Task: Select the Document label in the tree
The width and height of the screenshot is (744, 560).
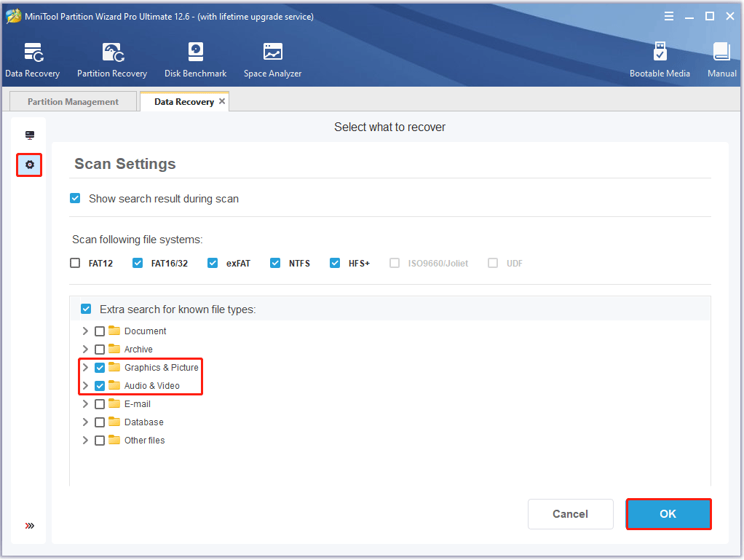Action: (x=145, y=331)
